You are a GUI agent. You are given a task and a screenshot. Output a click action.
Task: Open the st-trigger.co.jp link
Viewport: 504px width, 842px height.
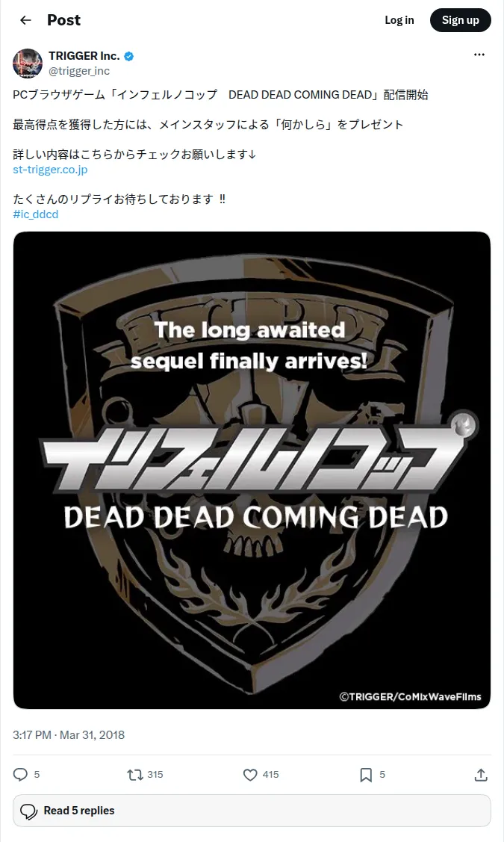point(50,170)
